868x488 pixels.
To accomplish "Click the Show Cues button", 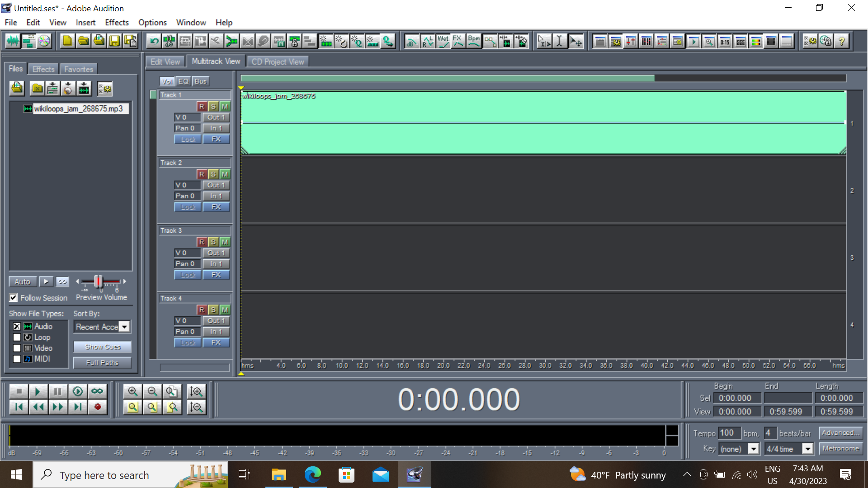I will coord(103,347).
